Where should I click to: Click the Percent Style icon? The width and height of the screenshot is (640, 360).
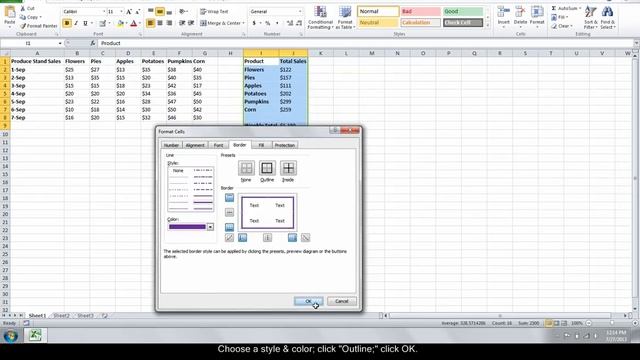click(x=268, y=23)
